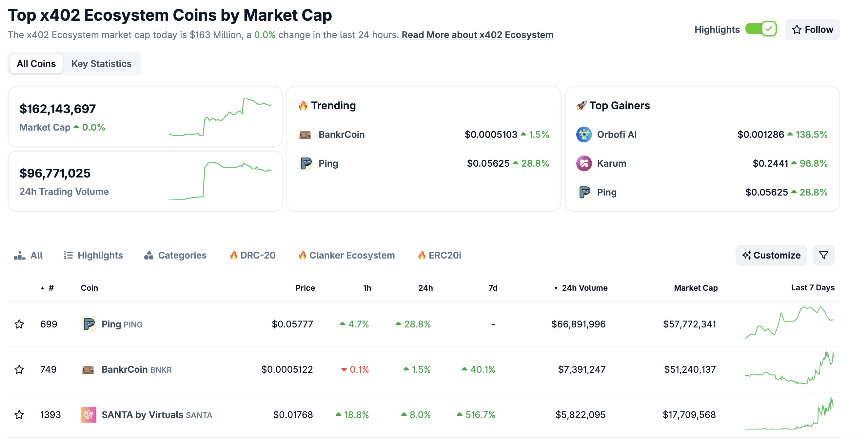Toggle the Highlights switch off
This screenshot has width=868, height=439.
point(760,29)
